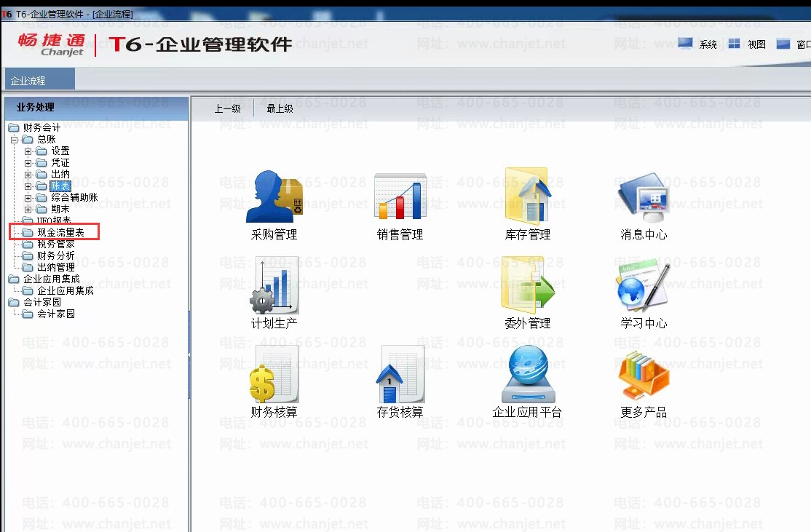Click the T6 application icon in title bar
The width and height of the screenshot is (811, 532).
coord(7,14)
